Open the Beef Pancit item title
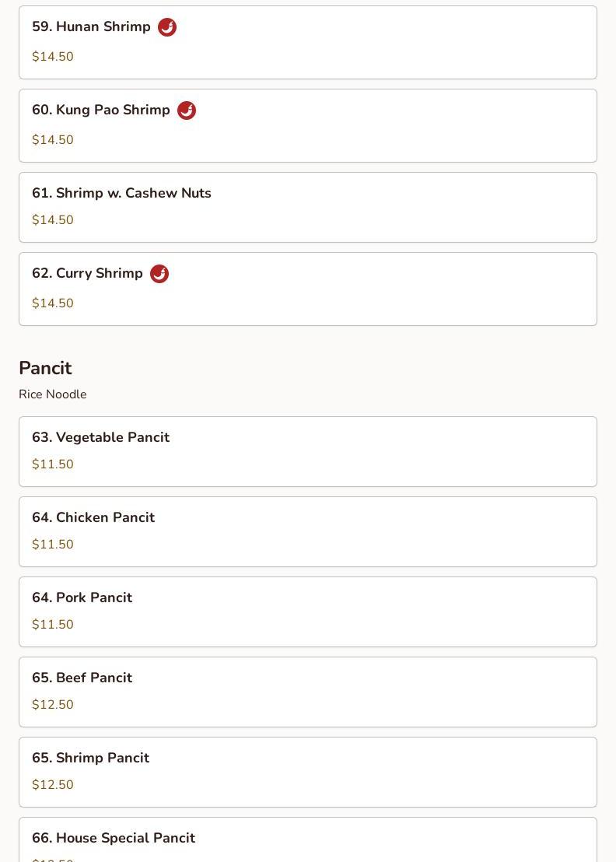This screenshot has width=616, height=862. click(82, 678)
